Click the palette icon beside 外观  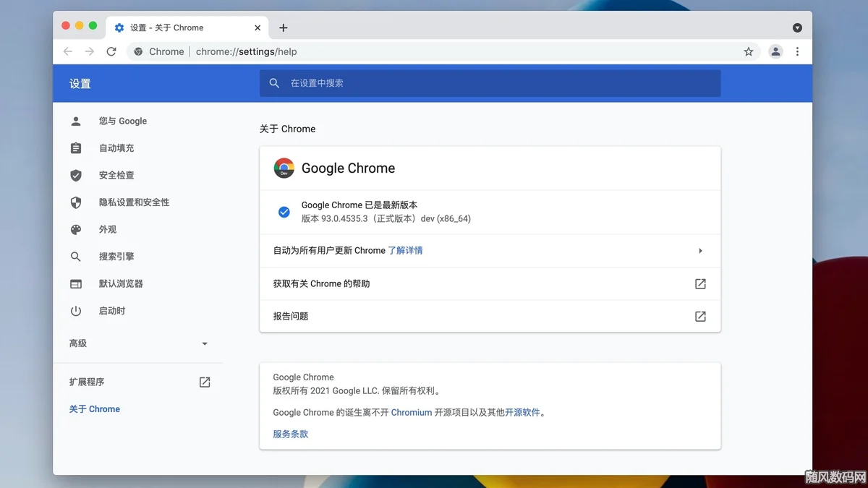coord(76,229)
